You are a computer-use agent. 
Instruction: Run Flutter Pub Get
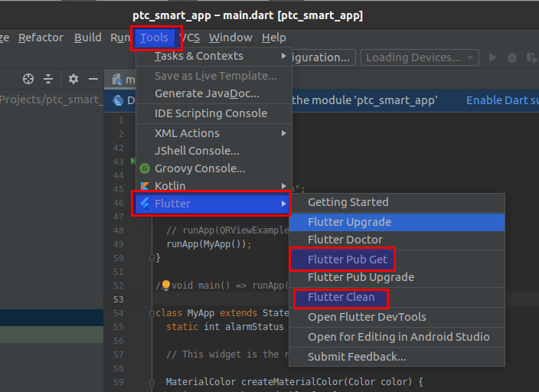pyautogui.click(x=397, y=260)
